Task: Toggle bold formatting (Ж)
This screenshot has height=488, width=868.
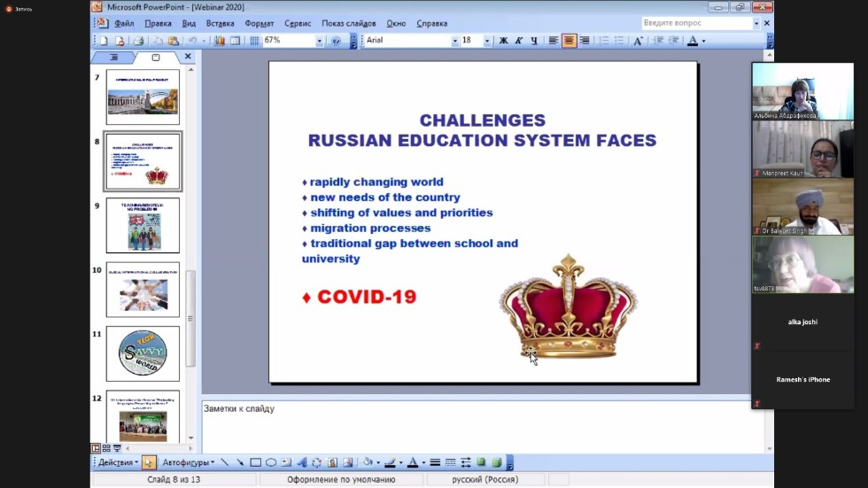Action: pos(503,41)
